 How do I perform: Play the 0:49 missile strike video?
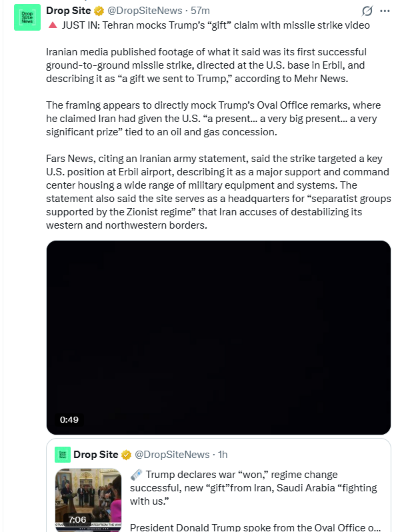click(218, 337)
